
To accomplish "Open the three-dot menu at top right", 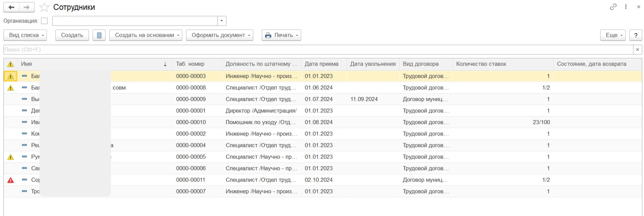I will 626,7.
